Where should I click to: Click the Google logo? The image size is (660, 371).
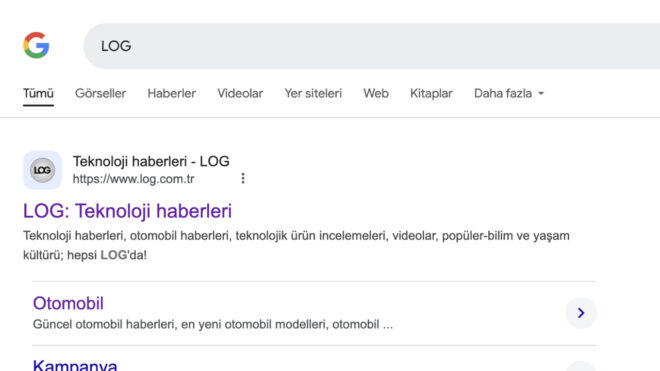click(x=36, y=45)
